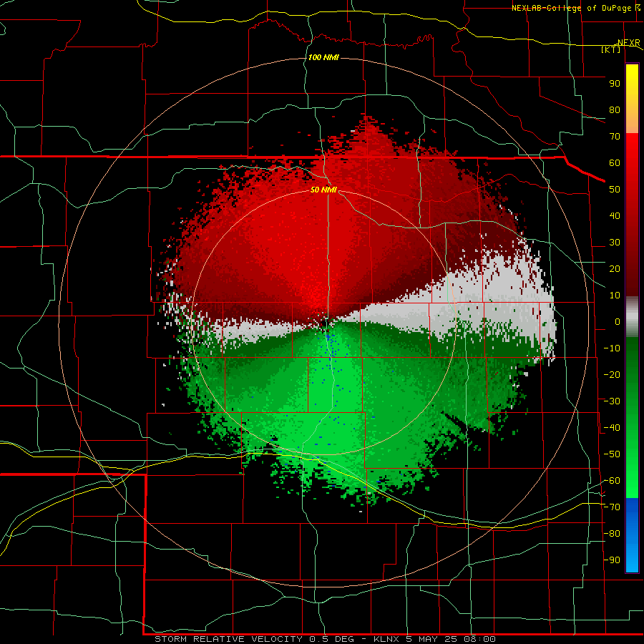Click the 80 value on the velocity scale
644x644 pixels.
615,110
